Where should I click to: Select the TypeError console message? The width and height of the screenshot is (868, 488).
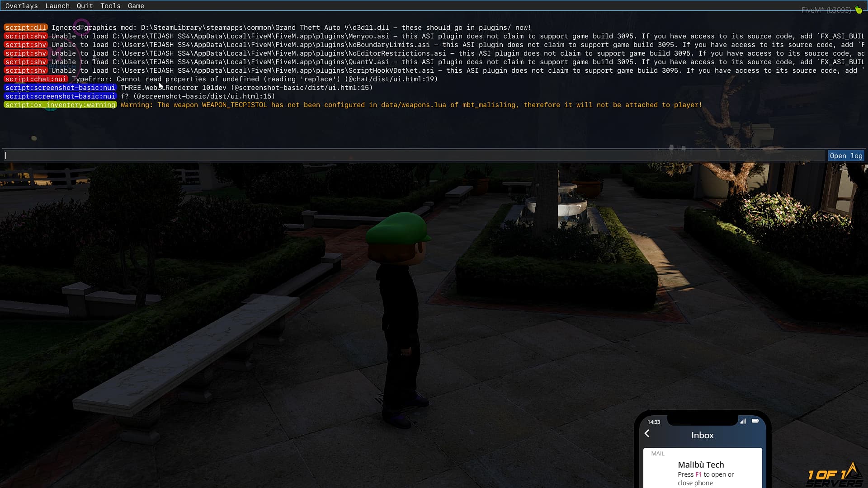[255, 79]
